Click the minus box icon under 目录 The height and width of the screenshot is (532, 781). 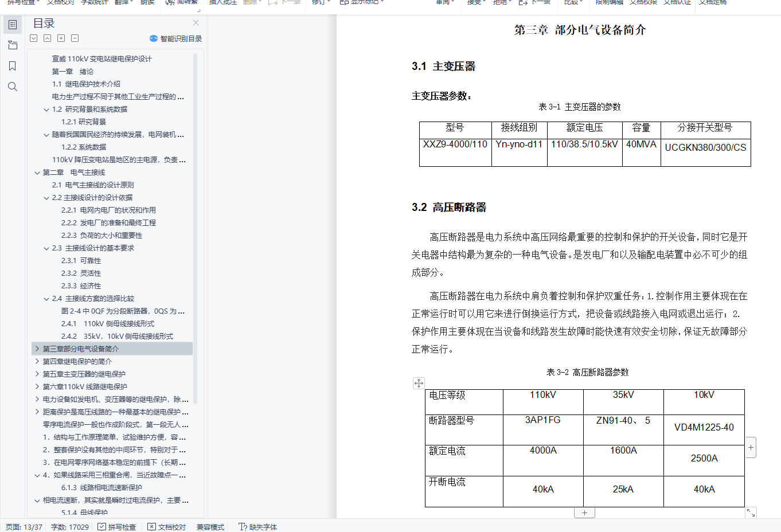(x=75, y=38)
